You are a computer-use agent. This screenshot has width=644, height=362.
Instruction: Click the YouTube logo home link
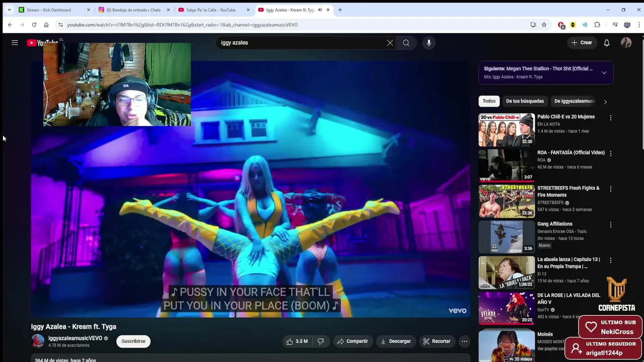coord(43,43)
